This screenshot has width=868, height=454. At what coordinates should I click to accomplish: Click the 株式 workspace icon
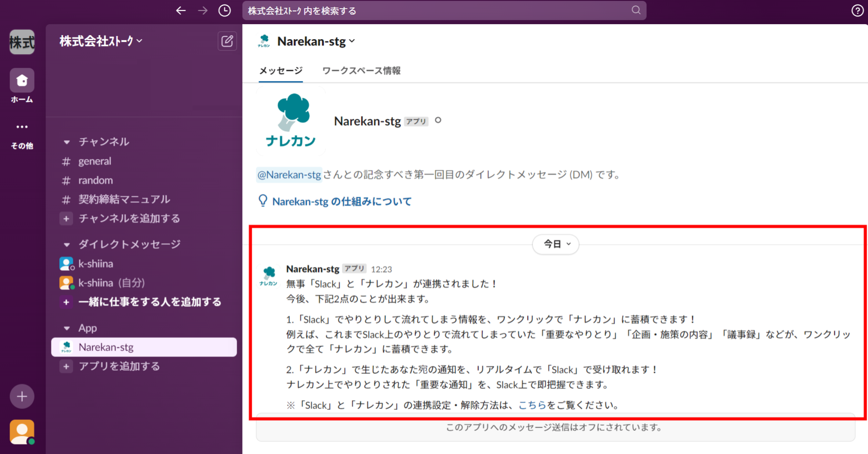click(x=22, y=42)
